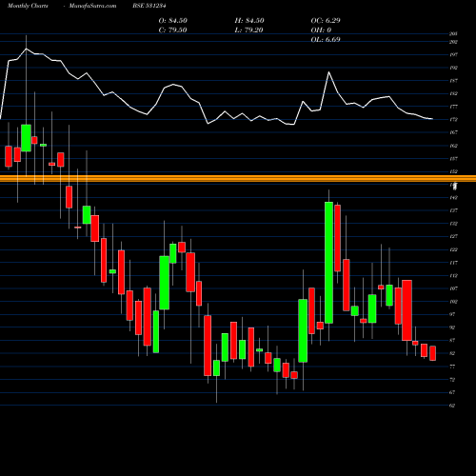Click the low value "L: 79.20"

click(x=248, y=30)
